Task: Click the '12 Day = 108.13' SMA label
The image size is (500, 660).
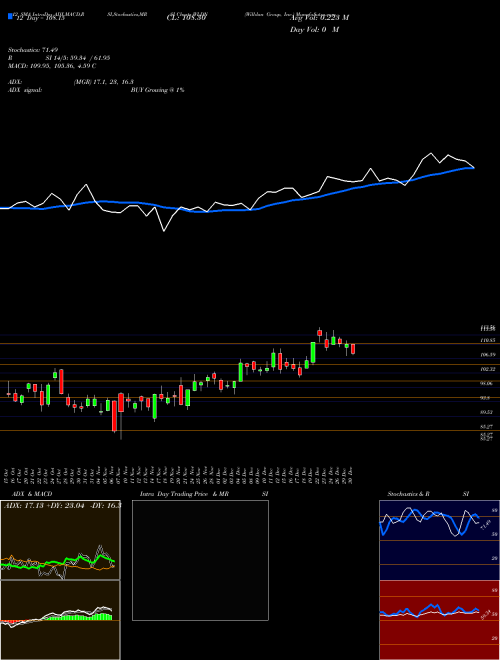Action: [x=39, y=19]
